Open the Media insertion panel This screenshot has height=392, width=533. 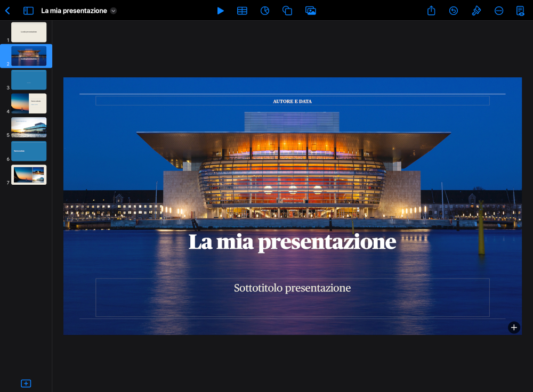[311, 10]
